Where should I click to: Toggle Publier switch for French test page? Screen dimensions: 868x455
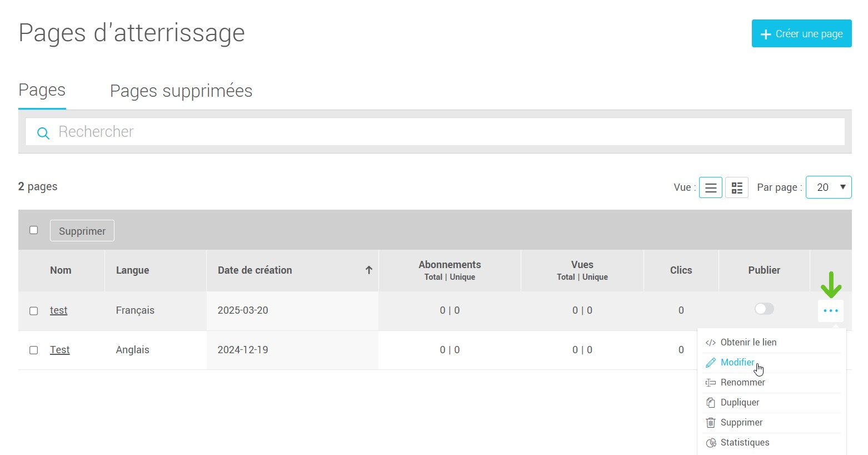pos(764,309)
